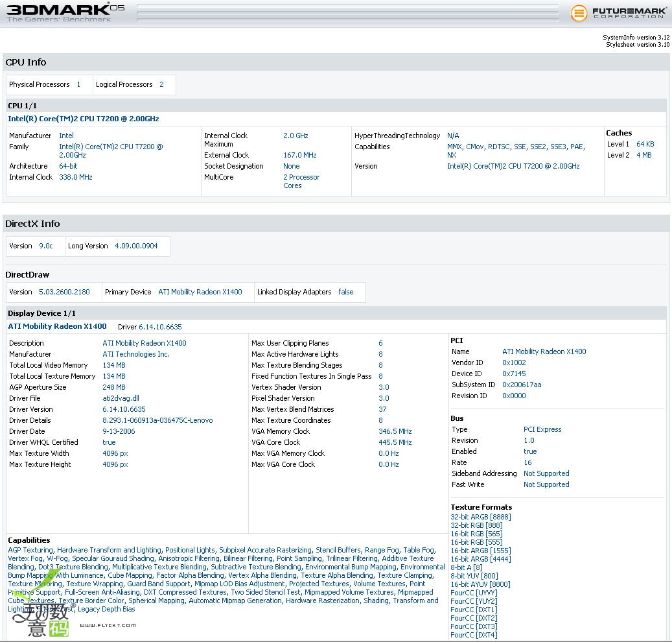The width and height of the screenshot is (672, 642).
Task: Select header driver number after 'Driver' label
Action: [x=160, y=327]
